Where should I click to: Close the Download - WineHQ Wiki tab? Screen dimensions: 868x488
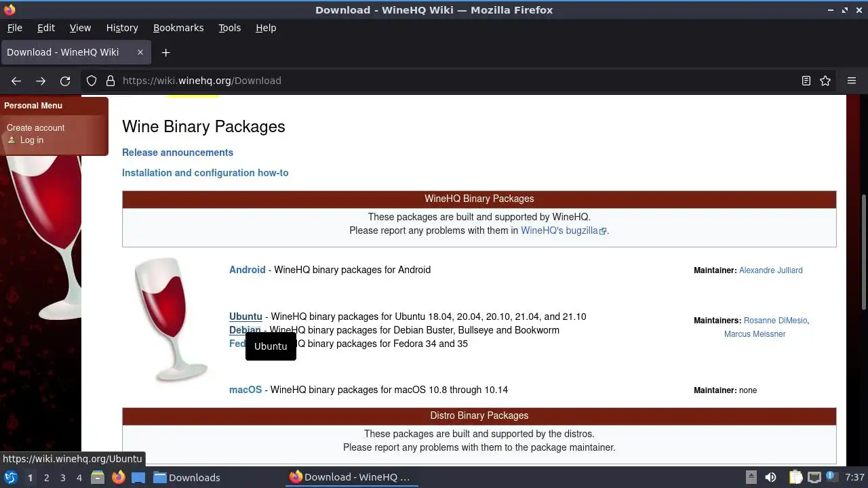click(140, 52)
